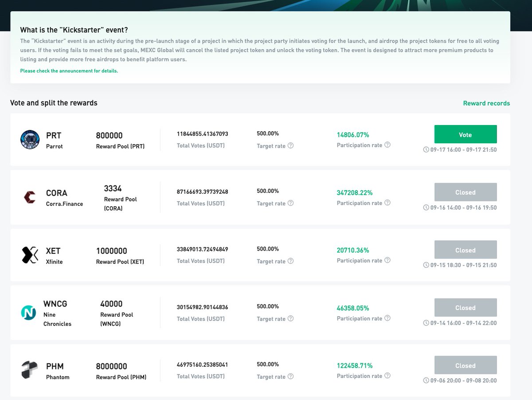532x400 pixels.
Task: Select CORA total votes 87166693.39739248
Action: pos(203,192)
